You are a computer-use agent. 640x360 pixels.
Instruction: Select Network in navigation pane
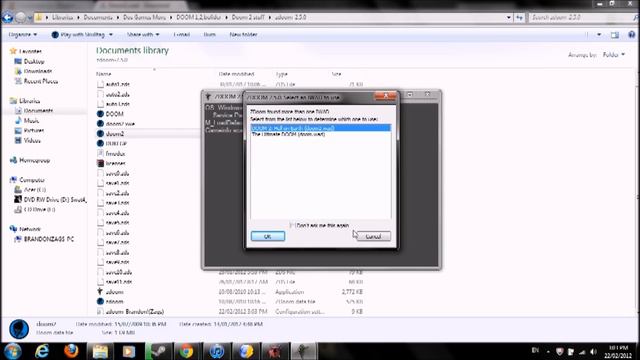pos(30,229)
